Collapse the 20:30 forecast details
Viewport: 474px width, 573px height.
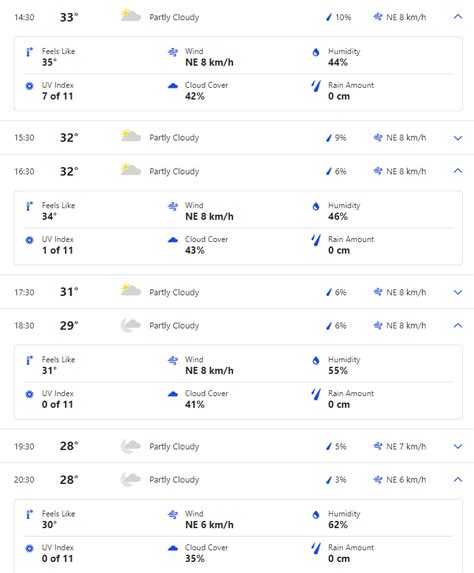pos(458,479)
